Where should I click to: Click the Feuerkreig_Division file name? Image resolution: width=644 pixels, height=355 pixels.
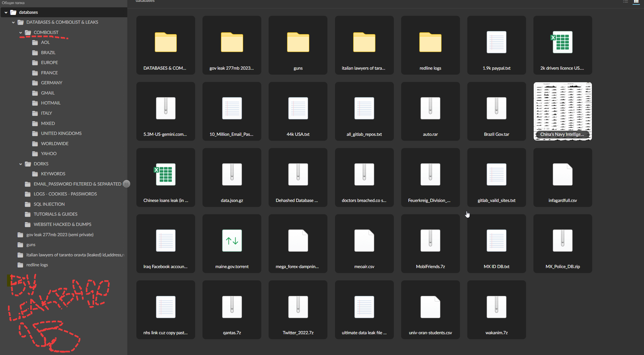click(429, 200)
